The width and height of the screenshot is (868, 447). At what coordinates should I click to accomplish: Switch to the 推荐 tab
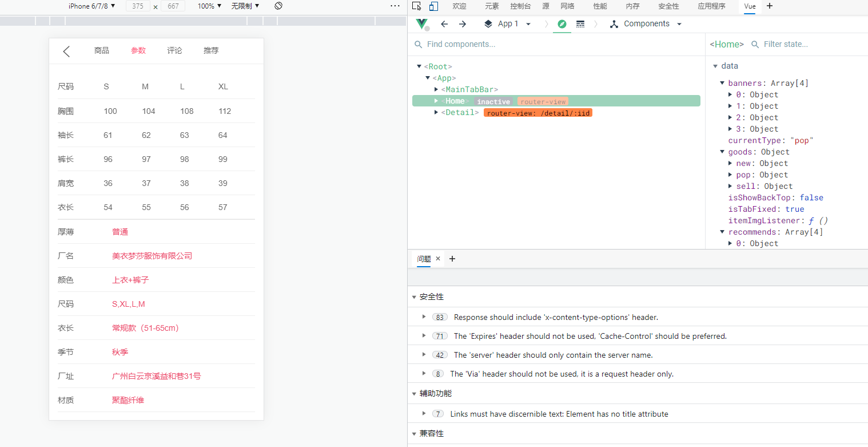pos(211,50)
